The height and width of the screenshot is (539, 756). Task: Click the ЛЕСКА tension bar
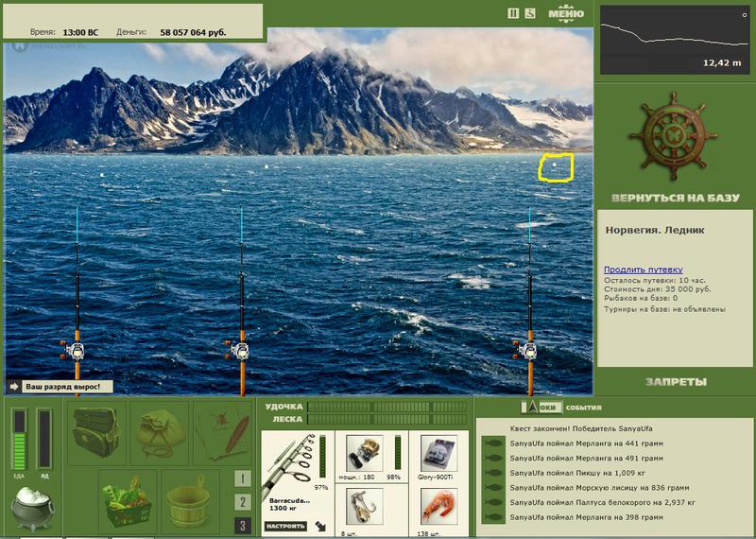point(387,419)
